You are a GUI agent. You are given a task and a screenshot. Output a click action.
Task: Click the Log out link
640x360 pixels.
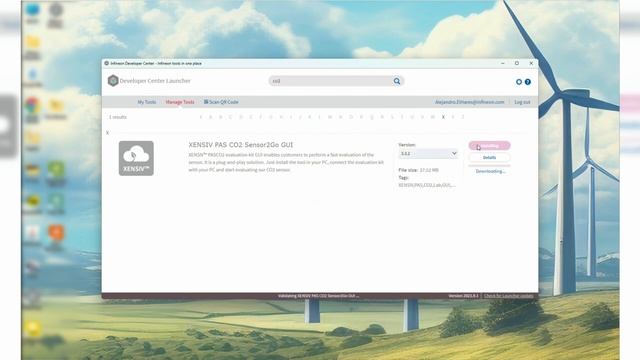522,102
